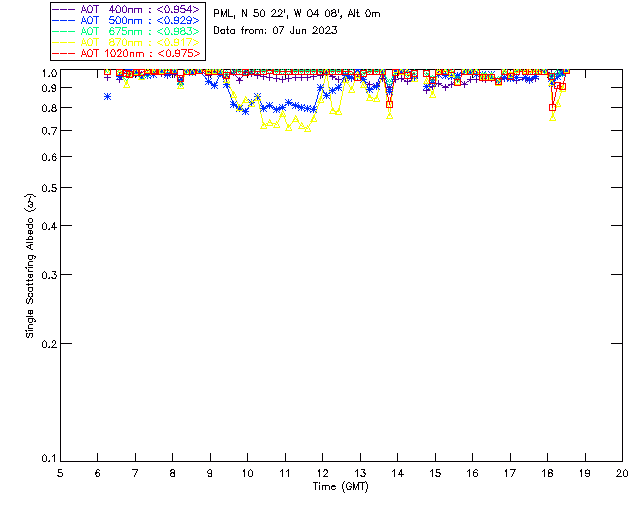
Task: Click the x-axis label 19
Action: coord(585,473)
